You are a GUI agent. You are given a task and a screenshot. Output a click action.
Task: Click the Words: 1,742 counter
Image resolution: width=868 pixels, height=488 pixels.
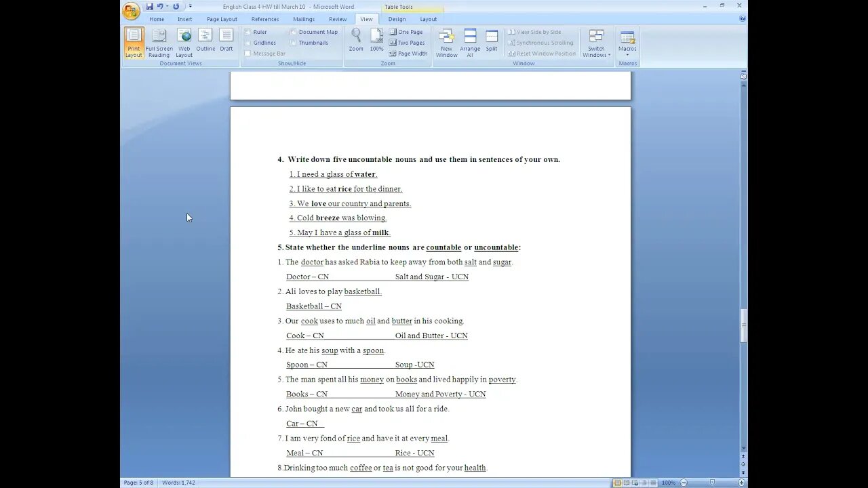(178, 483)
